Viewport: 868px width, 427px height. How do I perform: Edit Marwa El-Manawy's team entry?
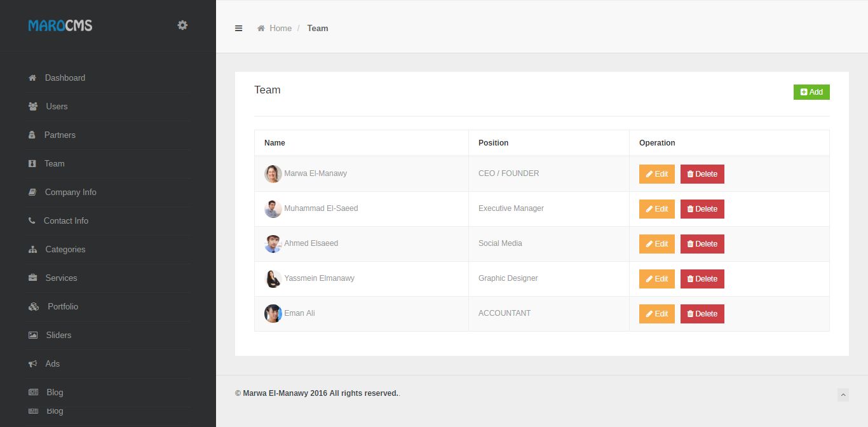(x=657, y=174)
